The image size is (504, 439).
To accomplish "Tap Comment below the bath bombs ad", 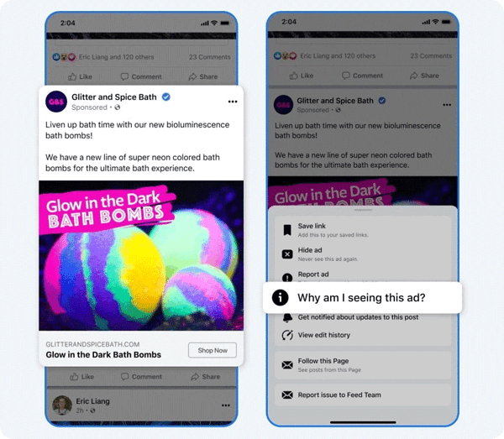I will coord(141,377).
